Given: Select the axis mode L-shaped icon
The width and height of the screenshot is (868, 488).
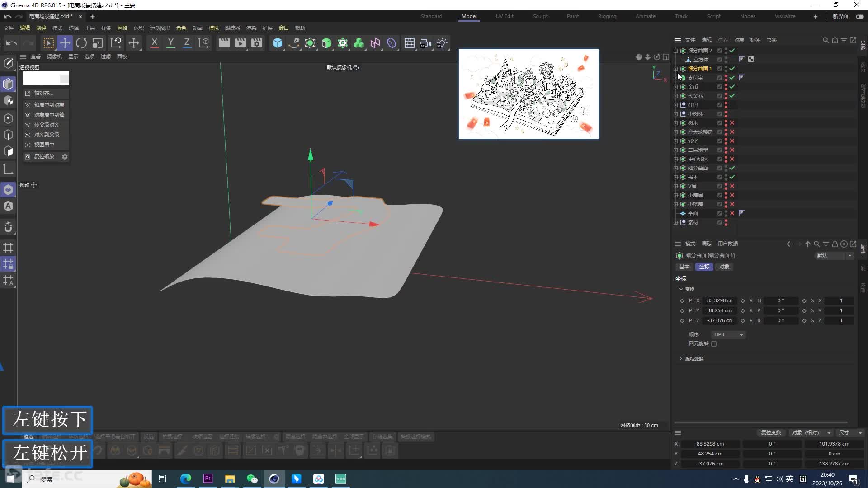Looking at the screenshot, I should [8, 169].
